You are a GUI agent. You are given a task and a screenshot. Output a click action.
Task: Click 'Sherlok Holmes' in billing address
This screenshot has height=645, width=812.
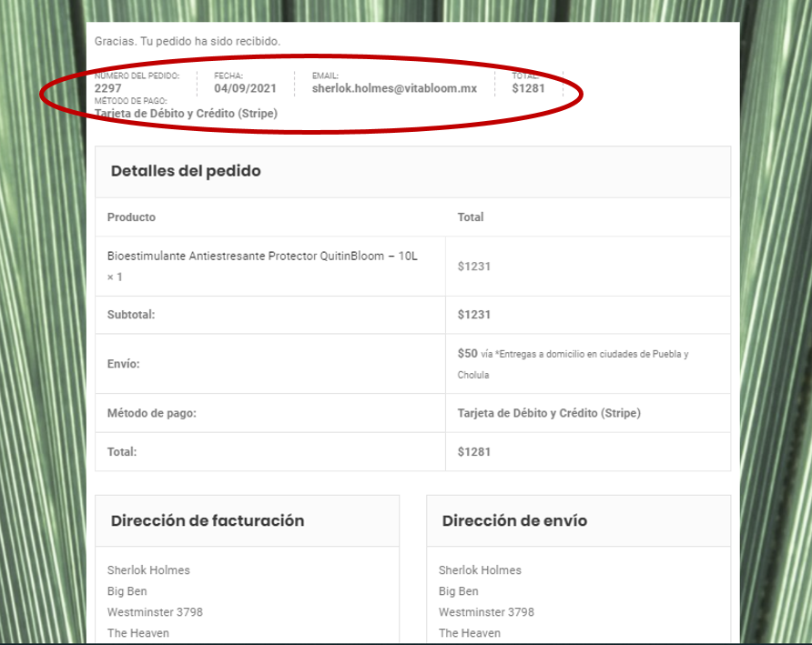tap(148, 569)
